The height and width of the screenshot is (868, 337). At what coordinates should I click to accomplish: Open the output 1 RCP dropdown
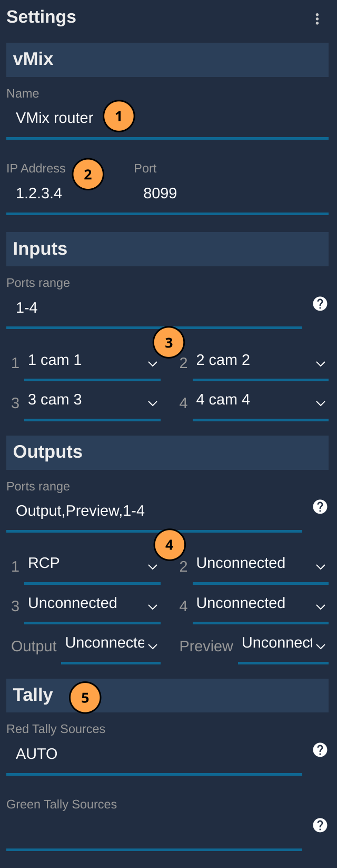92,564
